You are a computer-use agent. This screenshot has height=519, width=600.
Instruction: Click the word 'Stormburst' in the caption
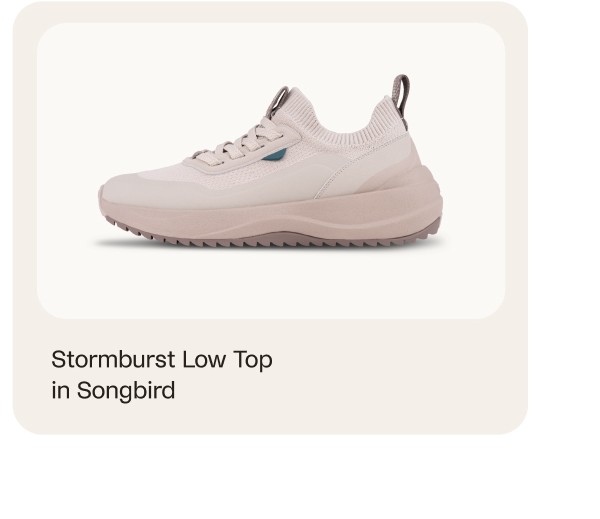(x=113, y=359)
